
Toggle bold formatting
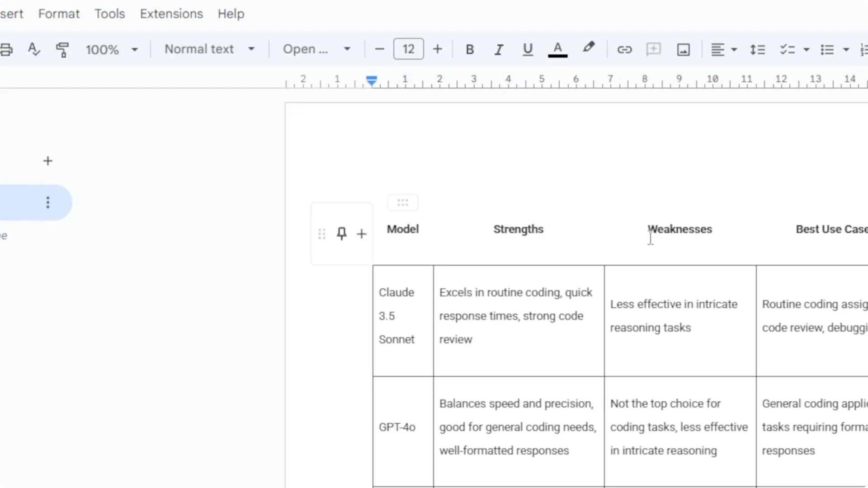(x=470, y=49)
